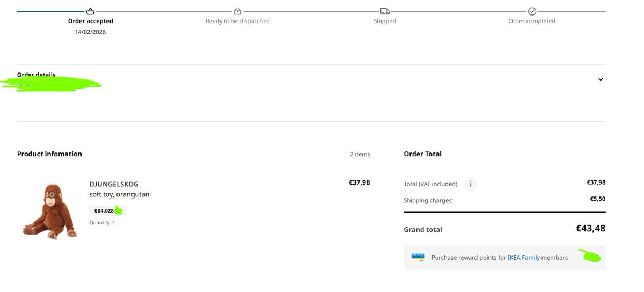
Task: Click the Order accepted basket icon
Action: (90, 11)
